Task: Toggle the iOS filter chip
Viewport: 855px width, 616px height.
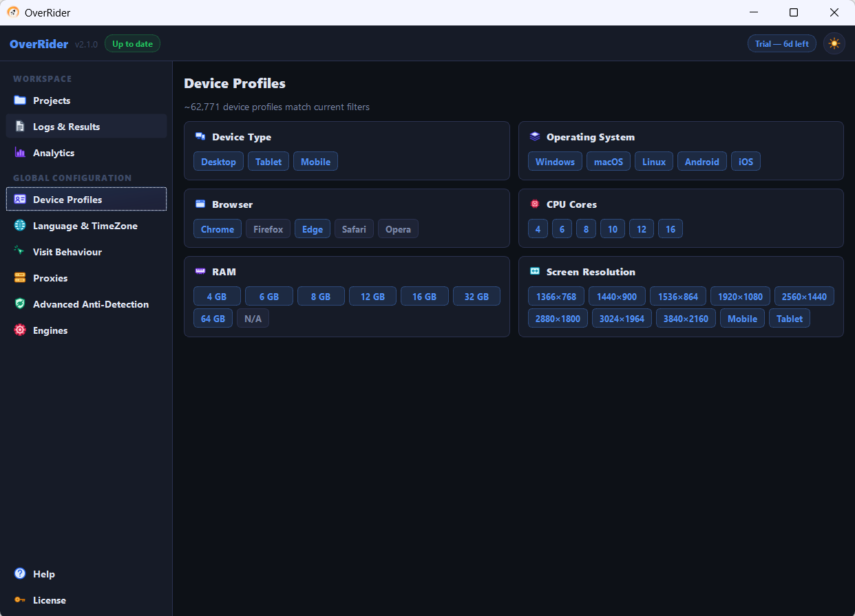Action: pyautogui.click(x=746, y=162)
